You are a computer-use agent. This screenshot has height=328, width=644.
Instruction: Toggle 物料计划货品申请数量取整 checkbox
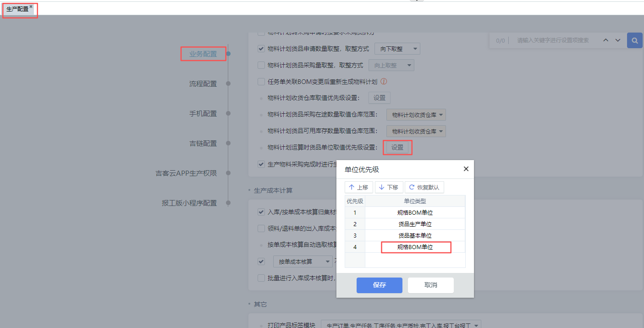click(x=261, y=49)
